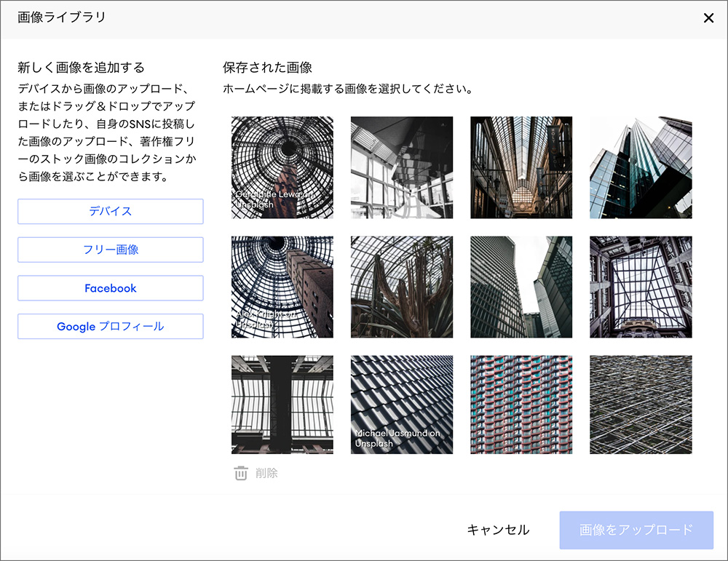Click the trash can delete icon
This screenshot has width=728, height=561.
coord(240,473)
